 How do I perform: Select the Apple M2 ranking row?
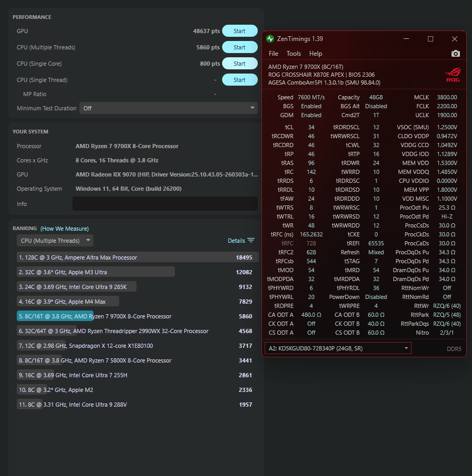click(138, 390)
